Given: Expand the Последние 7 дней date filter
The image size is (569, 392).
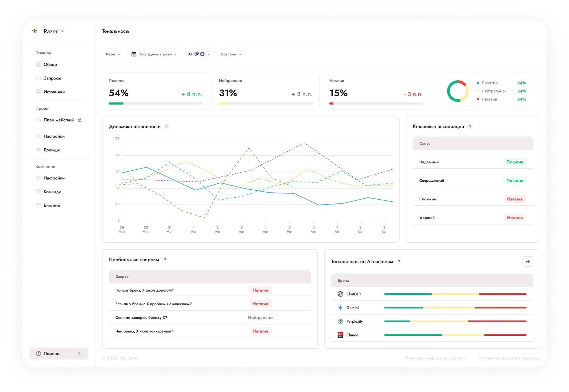Looking at the screenshot, I should (x=154, y=54).
